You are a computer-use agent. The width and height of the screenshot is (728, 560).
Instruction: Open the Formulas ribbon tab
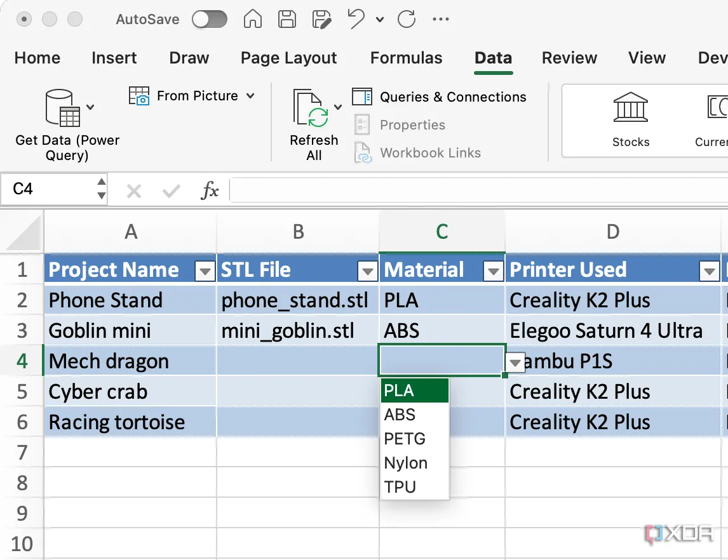tap(407, 58)
